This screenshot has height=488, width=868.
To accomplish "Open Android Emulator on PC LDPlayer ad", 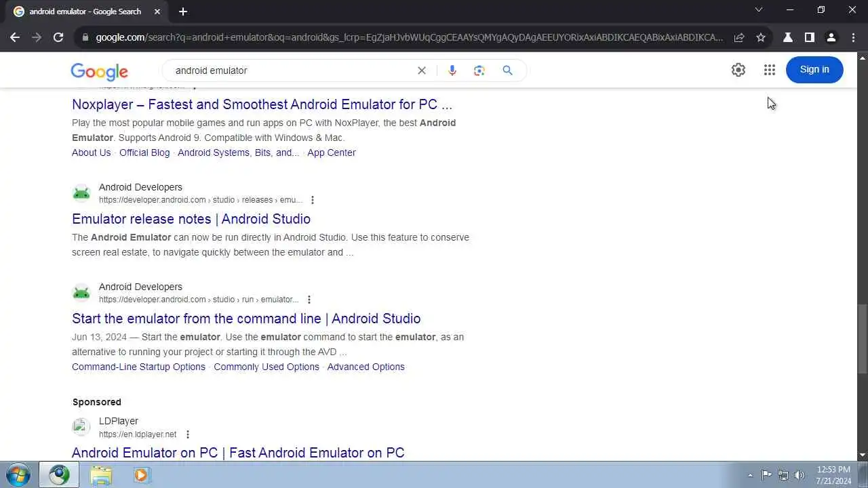I will 238,453.
